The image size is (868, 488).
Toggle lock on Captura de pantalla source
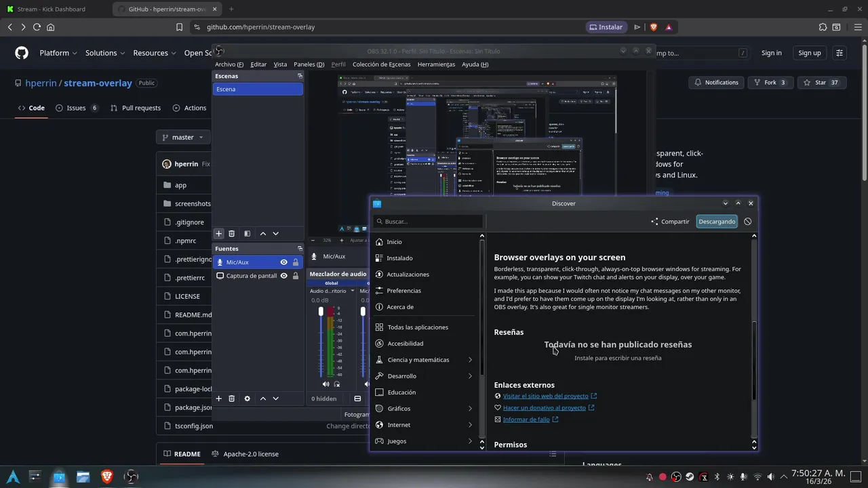tap(296, 276)
